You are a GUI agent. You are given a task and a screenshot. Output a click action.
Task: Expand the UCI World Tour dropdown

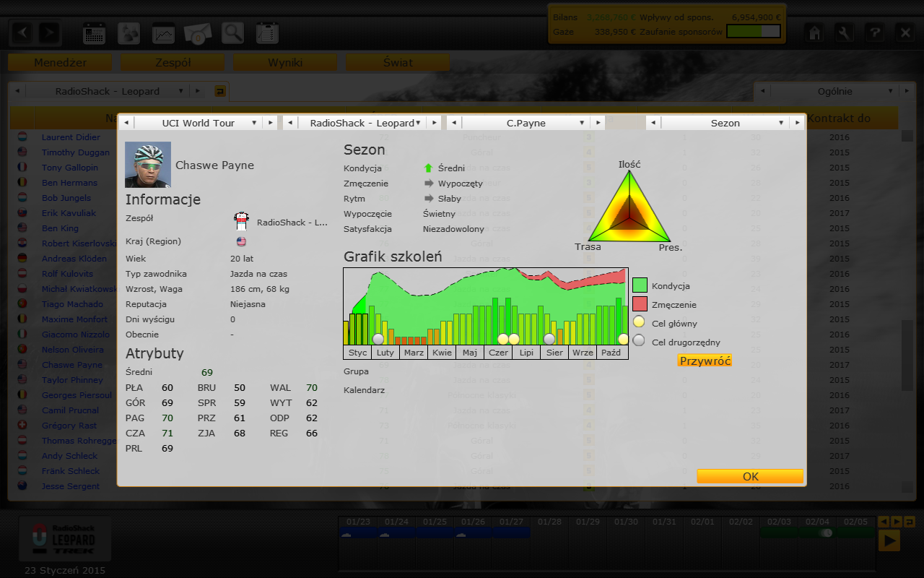click(x=198, y=123)
